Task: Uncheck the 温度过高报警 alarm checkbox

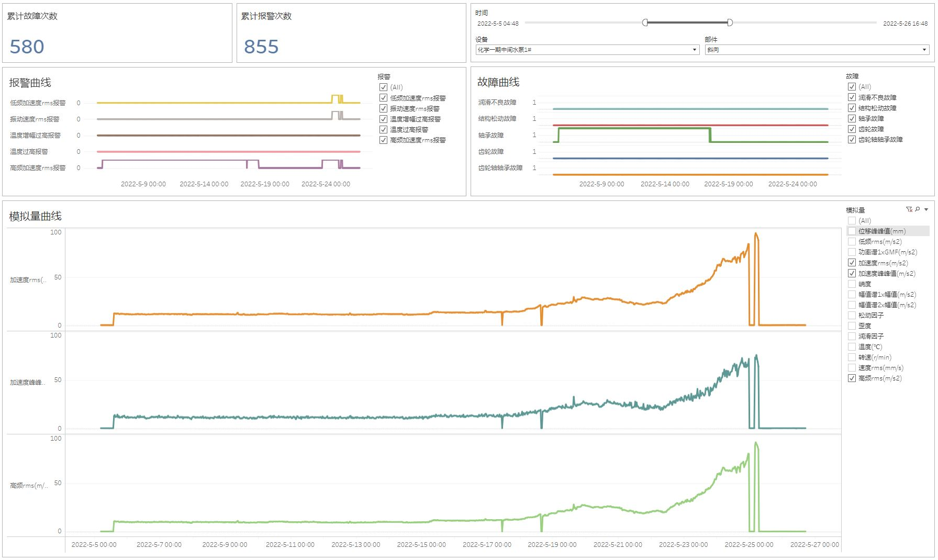Action: (x=383, y=129)
